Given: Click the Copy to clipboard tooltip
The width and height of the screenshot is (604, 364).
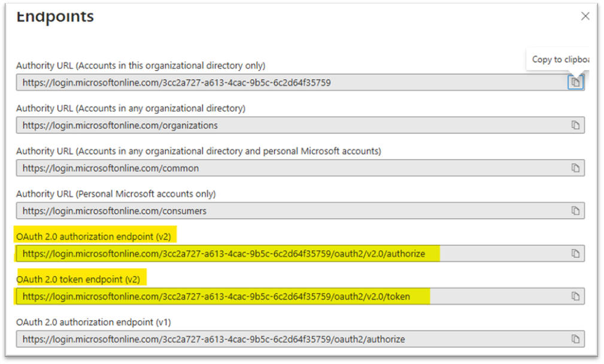Looking at the screenshot, I should tap(560, 59).
